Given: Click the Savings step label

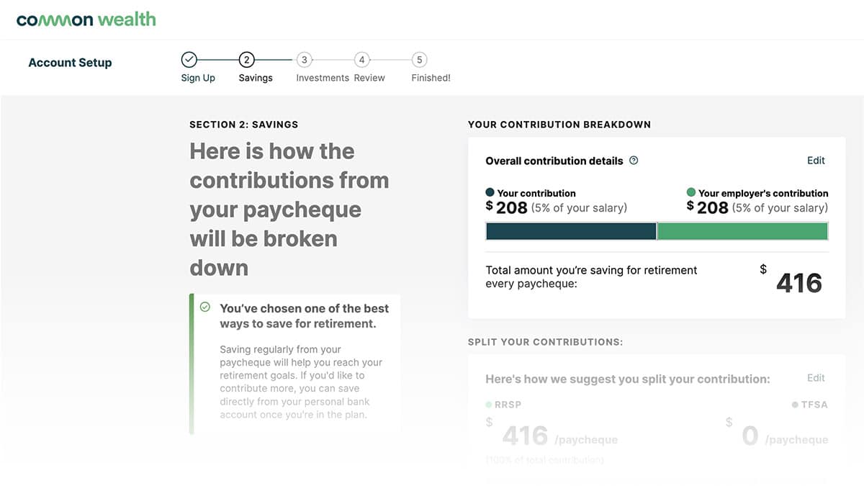Looking at the screenshot, I should click(x=256, y=78).
